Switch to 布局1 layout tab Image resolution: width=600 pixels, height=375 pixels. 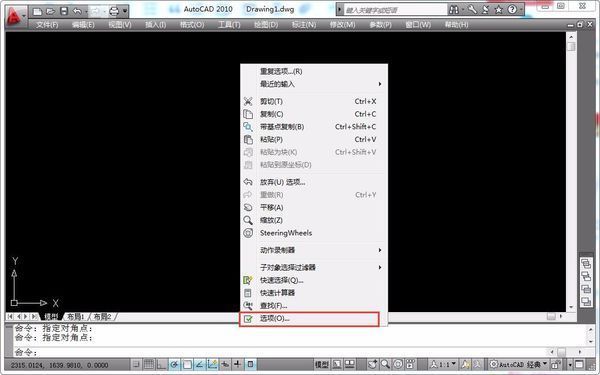tap(75, 316)
